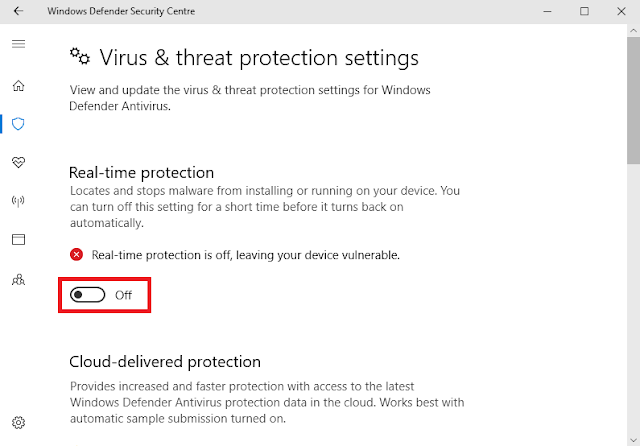Click the red error icon beside warning

click(x=76, y=255)
